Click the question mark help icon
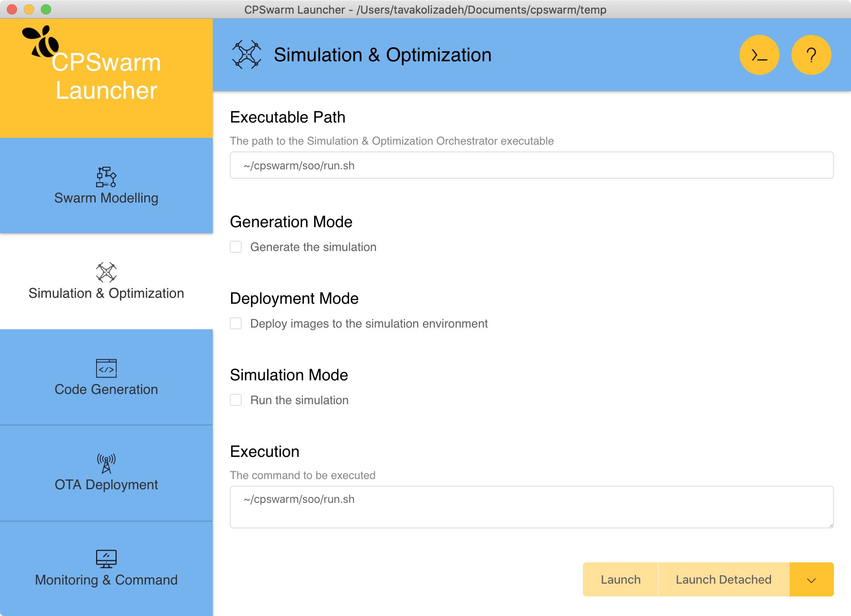This screenshot has width=851, height=616. point(811,55)
